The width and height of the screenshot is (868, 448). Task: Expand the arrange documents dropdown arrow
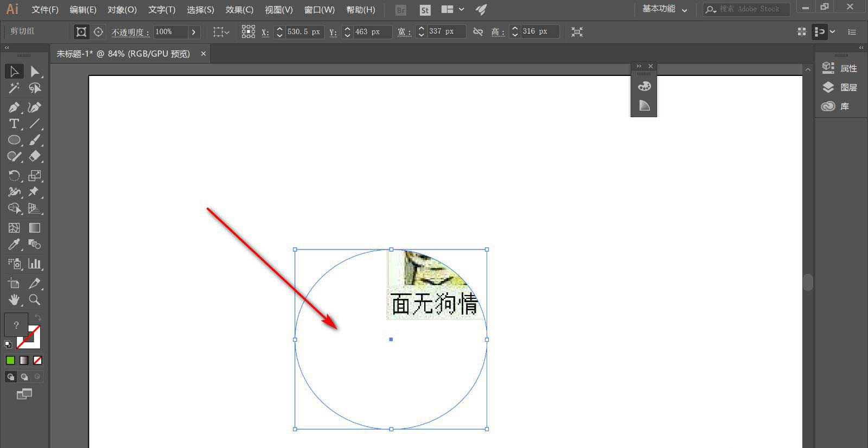pos(461,9)
